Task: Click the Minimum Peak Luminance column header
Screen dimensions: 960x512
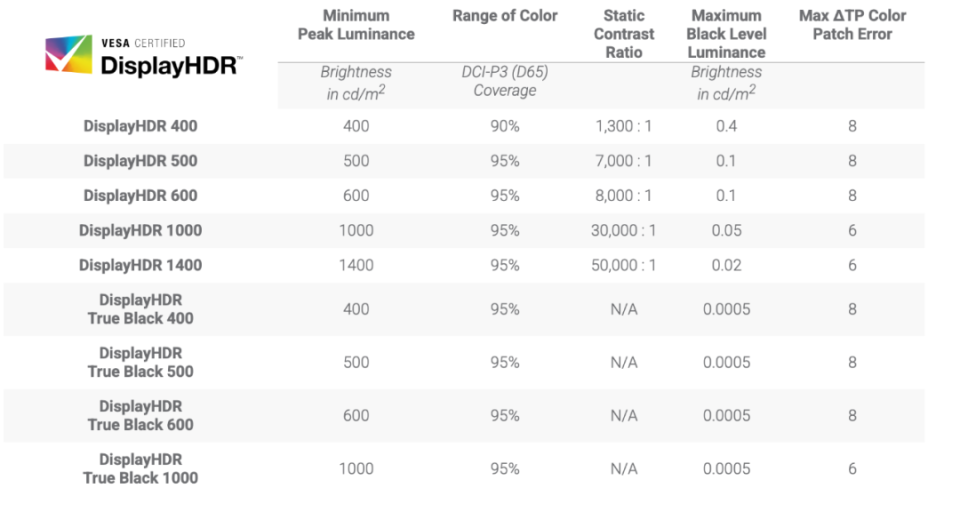Action: tap(356, 25)
